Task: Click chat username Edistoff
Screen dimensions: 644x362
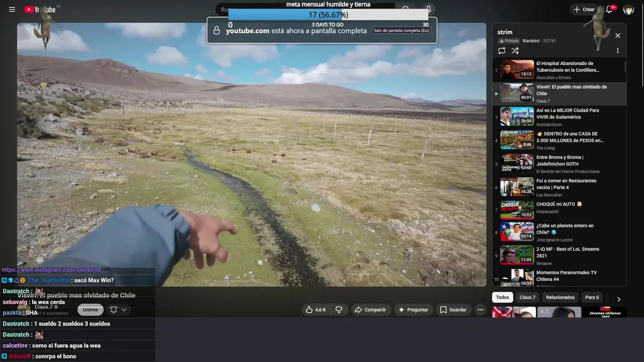Action: tap(20, 356)
